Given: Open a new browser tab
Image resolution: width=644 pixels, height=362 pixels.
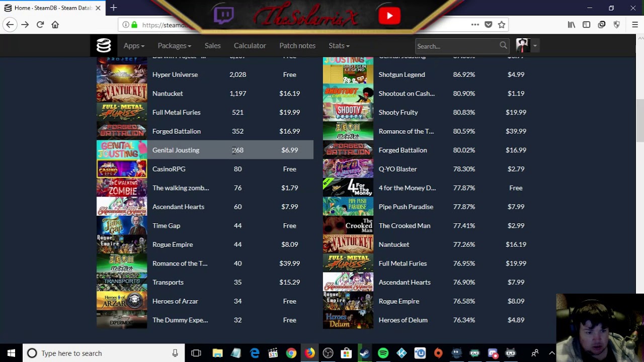Looking at the screenshot, I should point(114,8).
